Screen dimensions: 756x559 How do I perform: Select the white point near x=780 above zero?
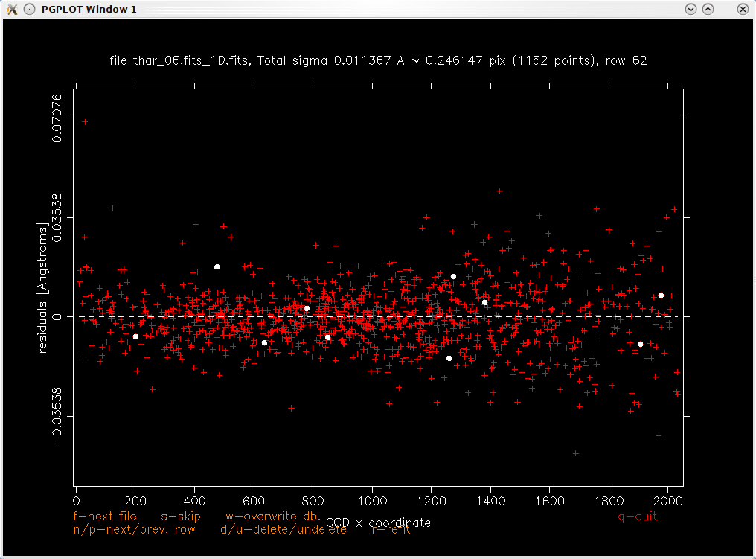307,309
